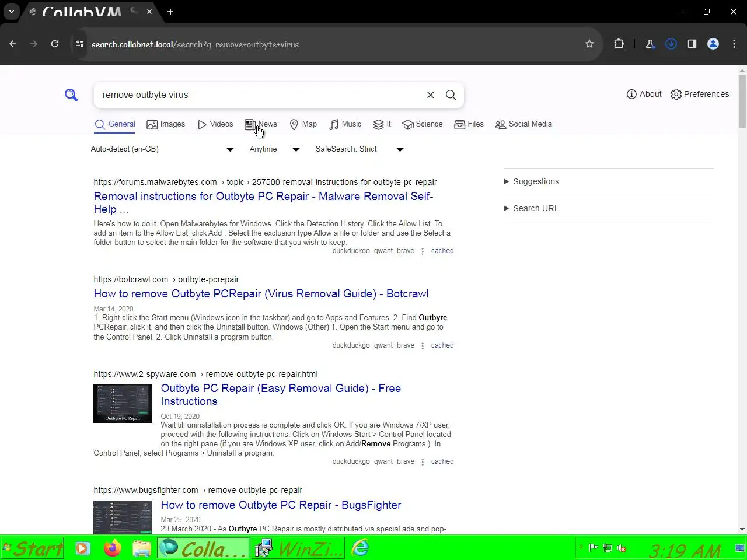Open the browser extensions puzzle icon

(x=619, y=44)
